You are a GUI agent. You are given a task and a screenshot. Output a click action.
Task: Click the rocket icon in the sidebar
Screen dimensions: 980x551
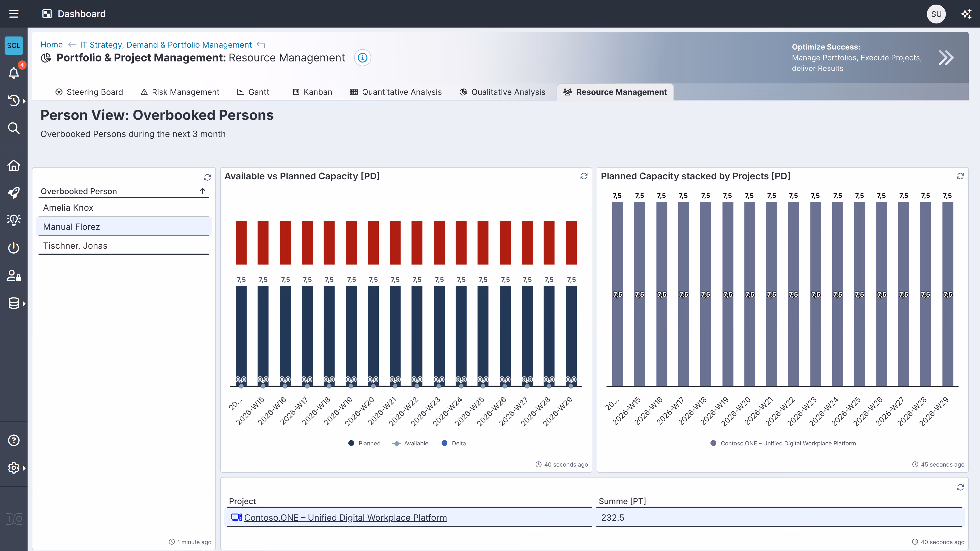click(14, 193)
